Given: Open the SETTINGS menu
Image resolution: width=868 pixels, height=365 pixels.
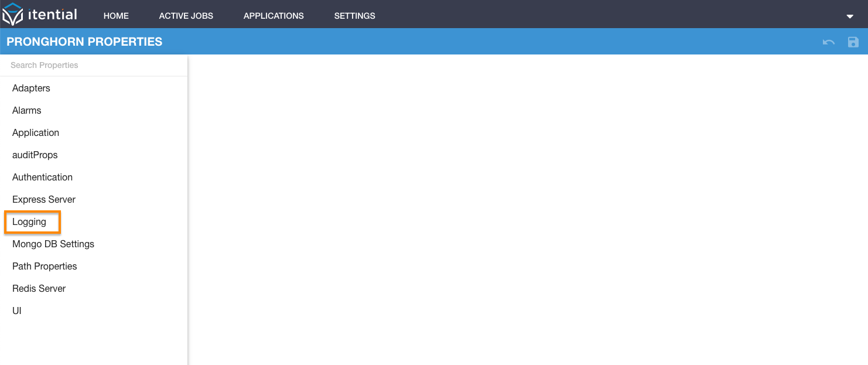Looking at the screenshot, I should [355, 16].
